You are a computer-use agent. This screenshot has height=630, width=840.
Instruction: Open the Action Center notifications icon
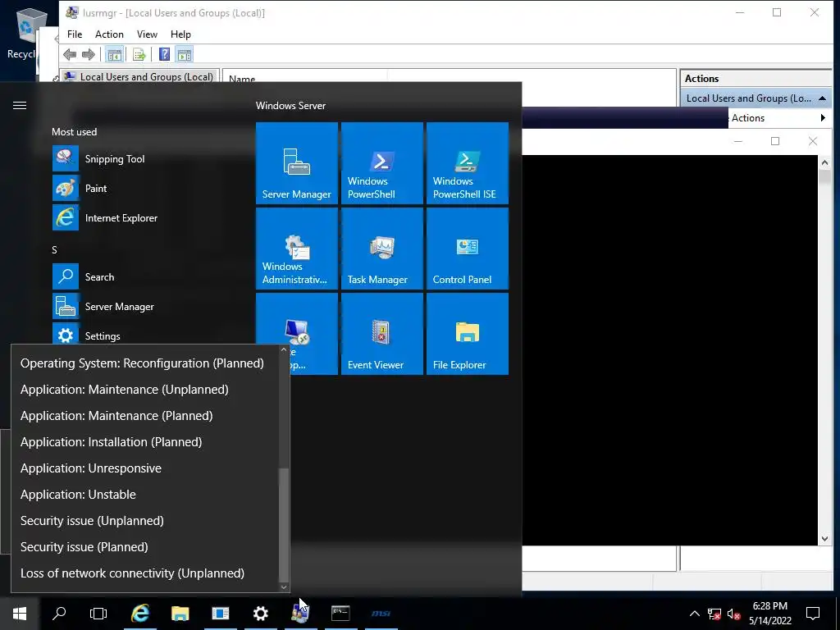click(x=813, y=614)
